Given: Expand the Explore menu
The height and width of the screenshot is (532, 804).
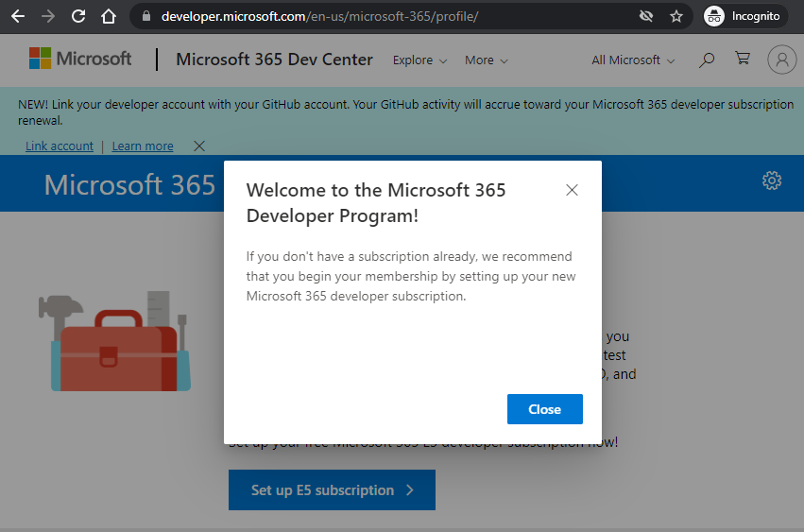Looking at the screenshot, I should click(419, 60).
